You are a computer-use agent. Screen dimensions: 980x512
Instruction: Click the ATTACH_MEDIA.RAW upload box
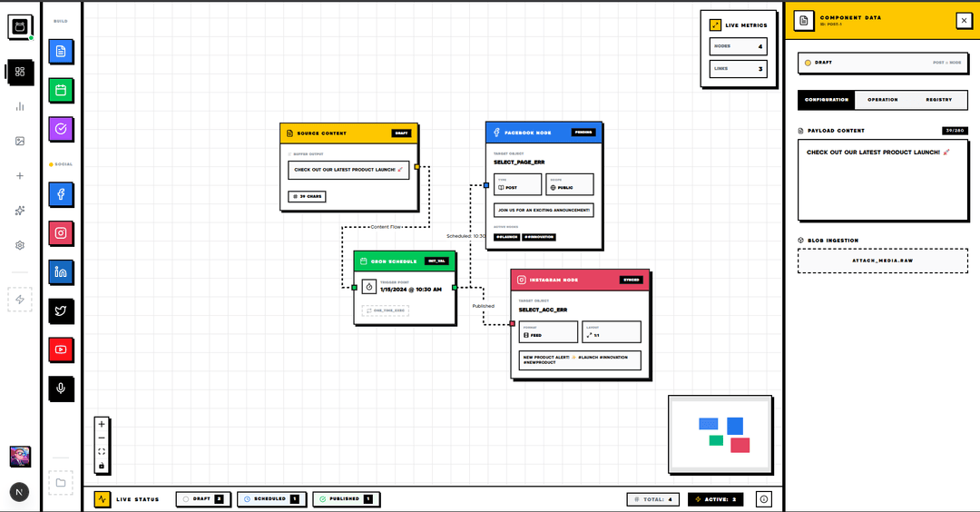click(883, 261)
